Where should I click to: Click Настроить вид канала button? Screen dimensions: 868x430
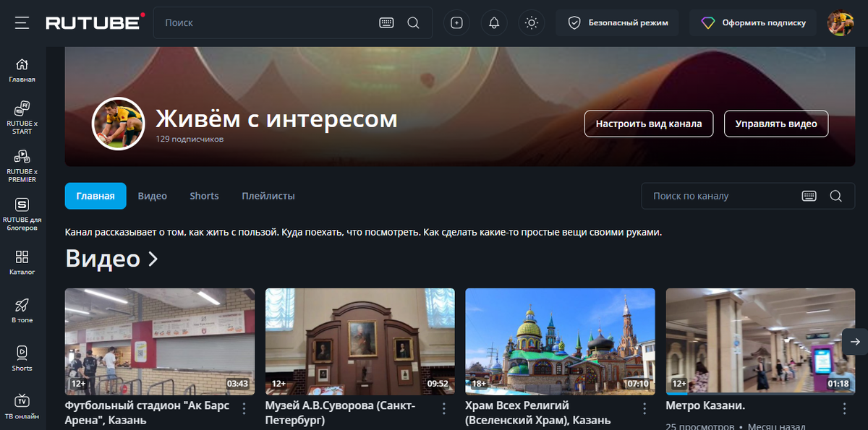(x=649, y=124)
